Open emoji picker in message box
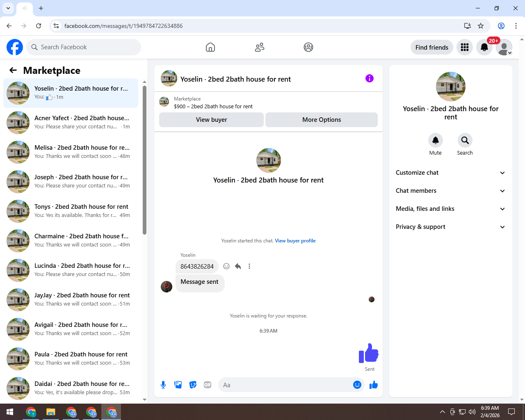525x420 pixels. [x=357, y=385]
